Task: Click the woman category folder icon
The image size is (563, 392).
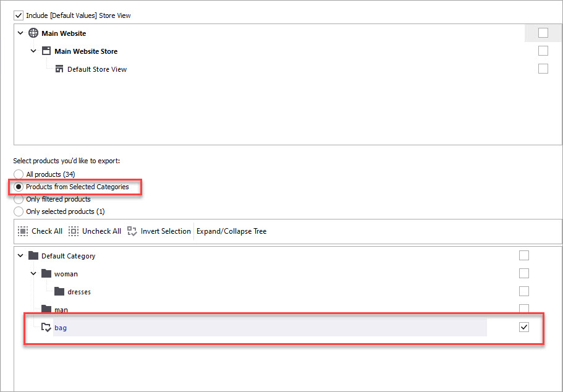Action: (x=46, y=273)
